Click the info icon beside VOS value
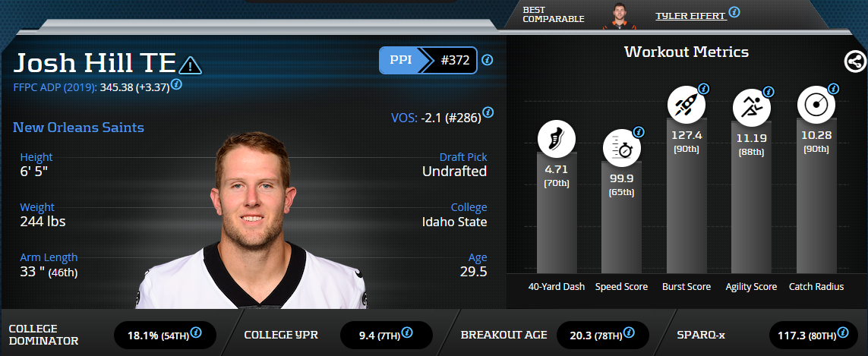 coord(488,112)
